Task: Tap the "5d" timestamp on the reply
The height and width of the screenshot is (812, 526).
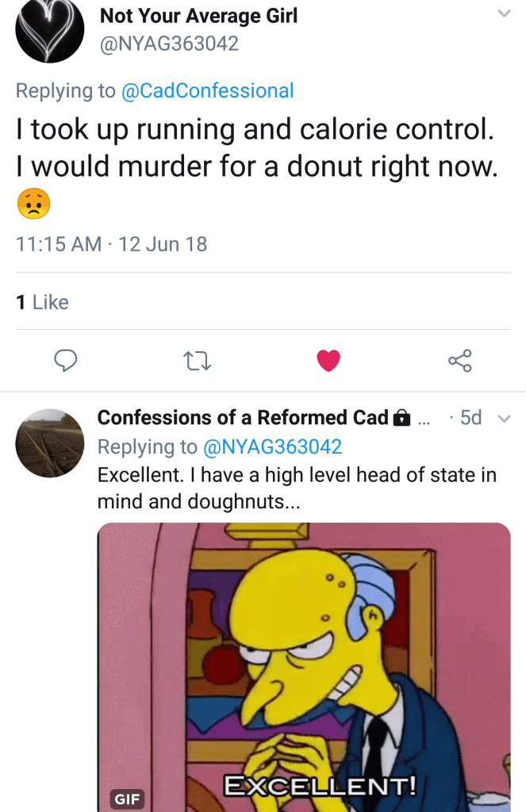Action: click(x=470, y=418)
